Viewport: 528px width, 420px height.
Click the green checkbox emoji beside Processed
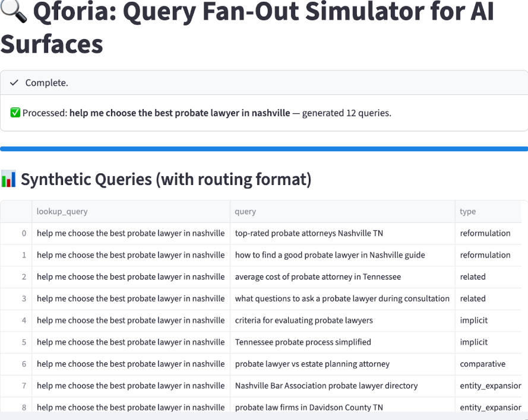tap(14, 112)
